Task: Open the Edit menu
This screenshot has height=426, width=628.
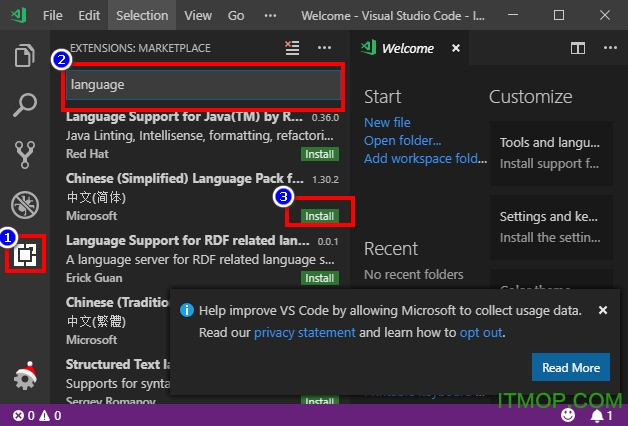Action: (x=89, y=15)
